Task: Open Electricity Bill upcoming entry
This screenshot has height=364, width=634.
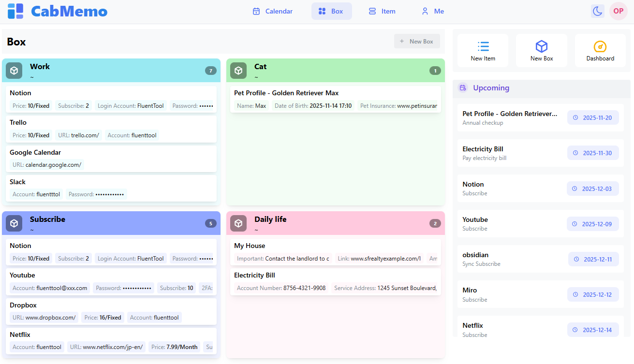Action: coord(541,153)
